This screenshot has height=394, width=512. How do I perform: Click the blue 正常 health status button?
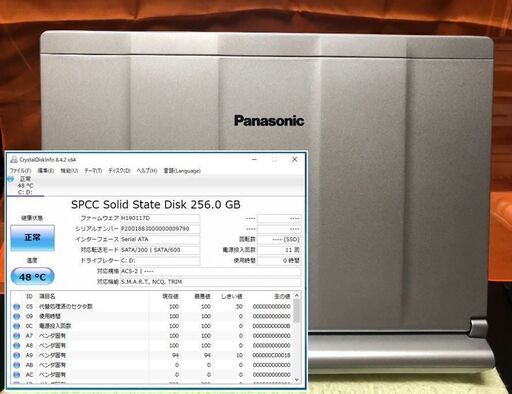point(32,238)
